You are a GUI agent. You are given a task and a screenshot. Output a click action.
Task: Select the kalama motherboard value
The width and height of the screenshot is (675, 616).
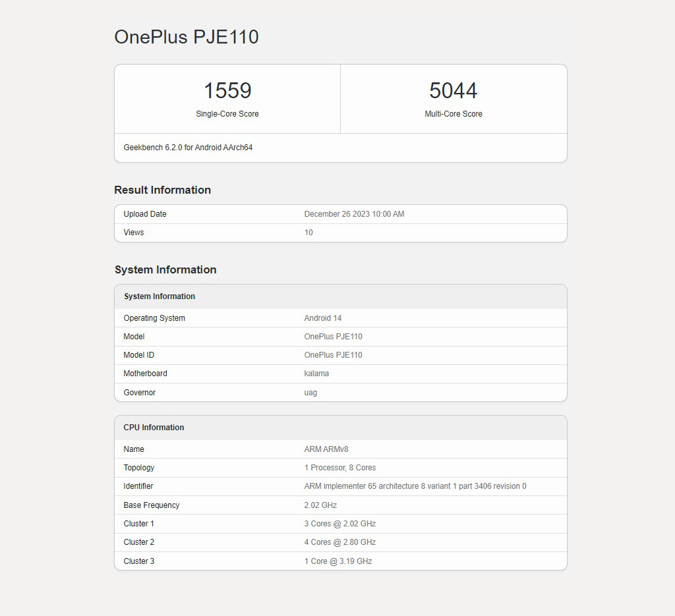tap(316, 374)
